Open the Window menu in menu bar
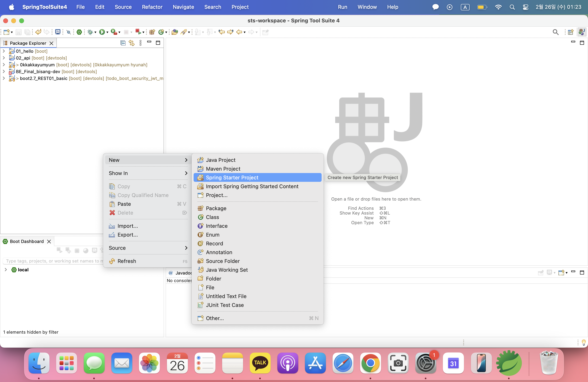 [367, 7]
